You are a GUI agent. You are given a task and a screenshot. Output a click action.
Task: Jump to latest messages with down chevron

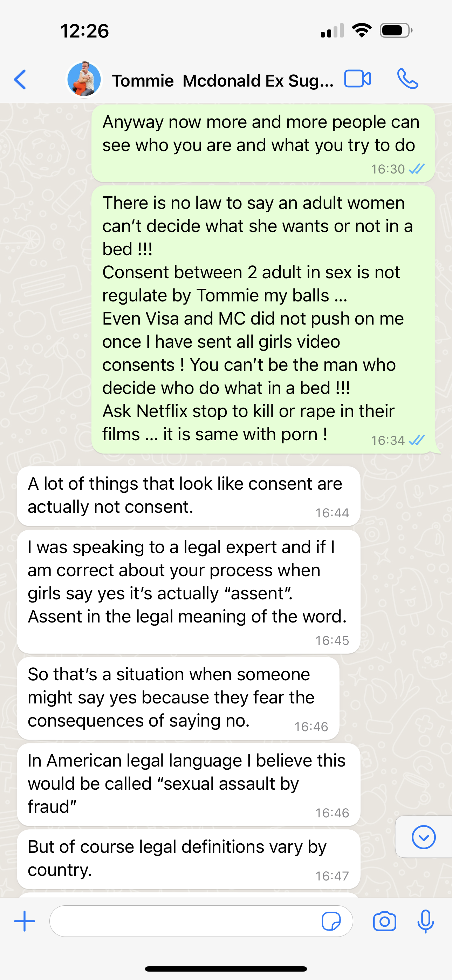424,837
